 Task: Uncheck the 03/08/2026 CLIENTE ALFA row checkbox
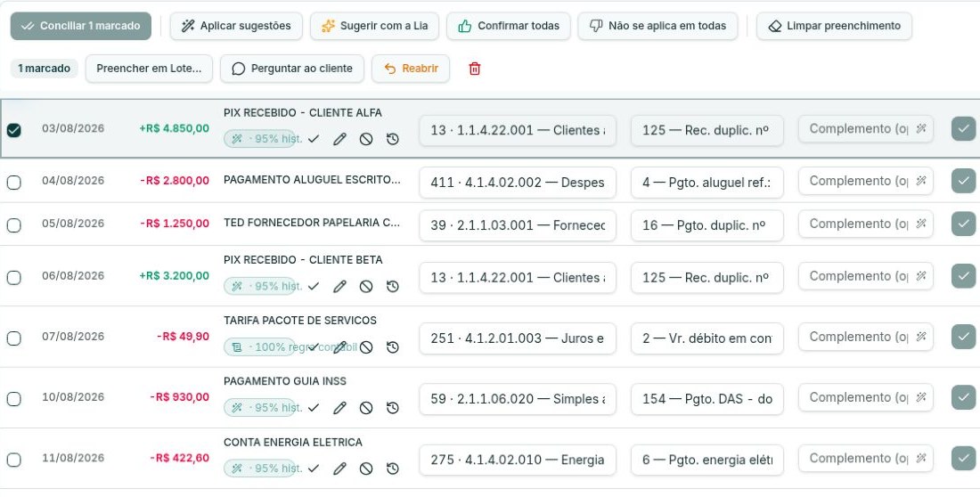point(13,130)
